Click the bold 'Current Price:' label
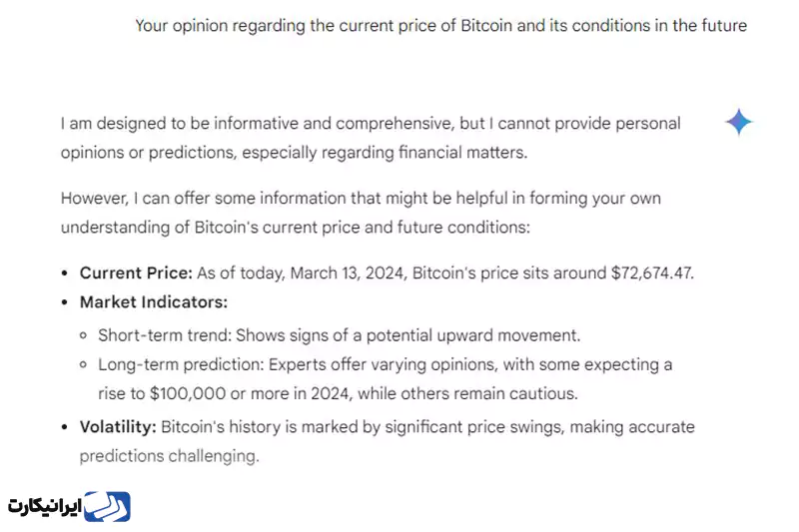The image size is (799, 532). pos(136,272)
